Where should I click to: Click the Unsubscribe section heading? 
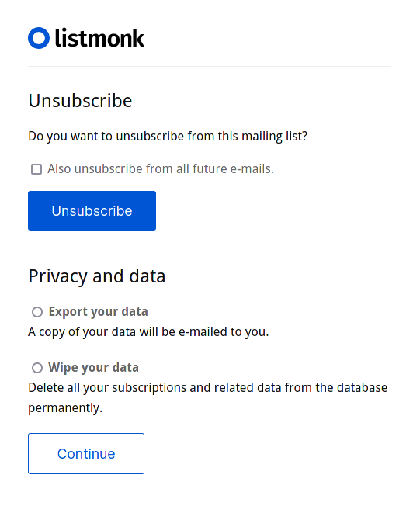(x=80, y=100)
